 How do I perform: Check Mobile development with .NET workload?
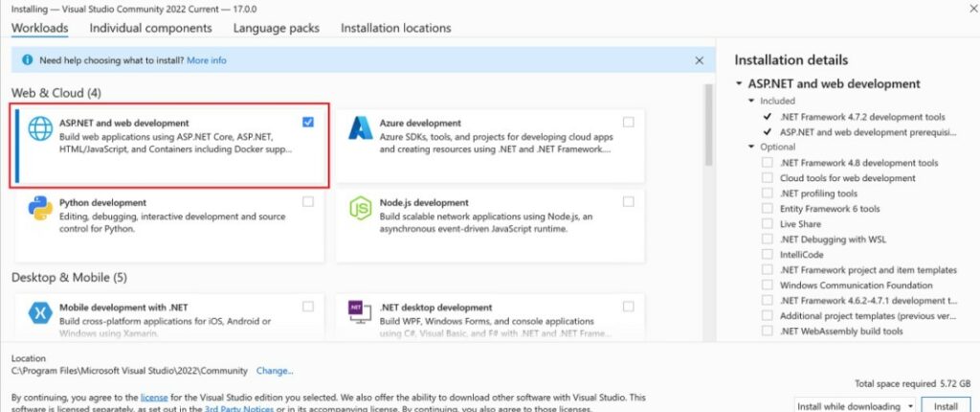tap(307, 307)
